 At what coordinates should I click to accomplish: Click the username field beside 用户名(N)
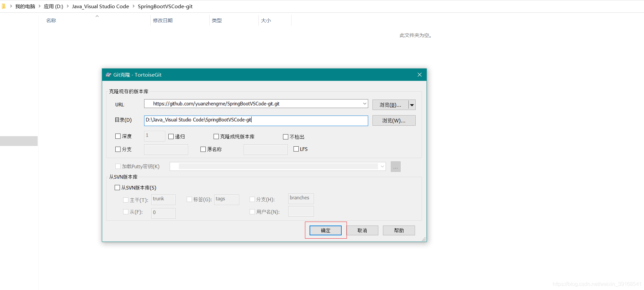pos(301,211)
